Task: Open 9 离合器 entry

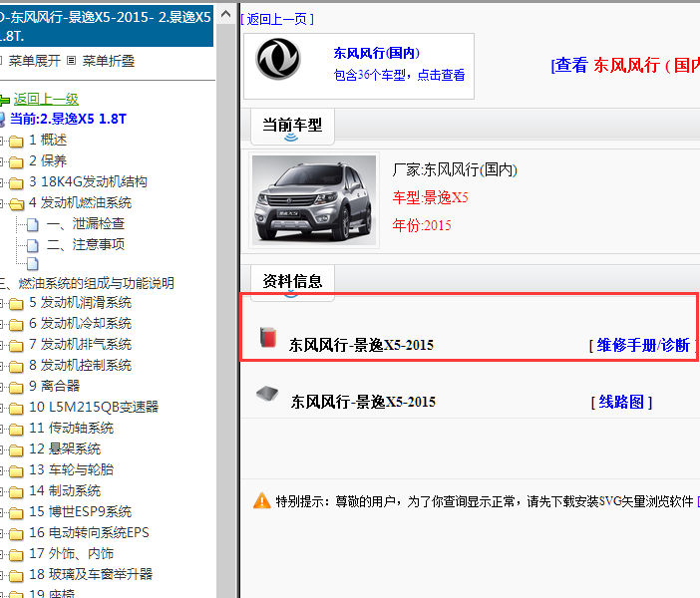Action: 55,386
